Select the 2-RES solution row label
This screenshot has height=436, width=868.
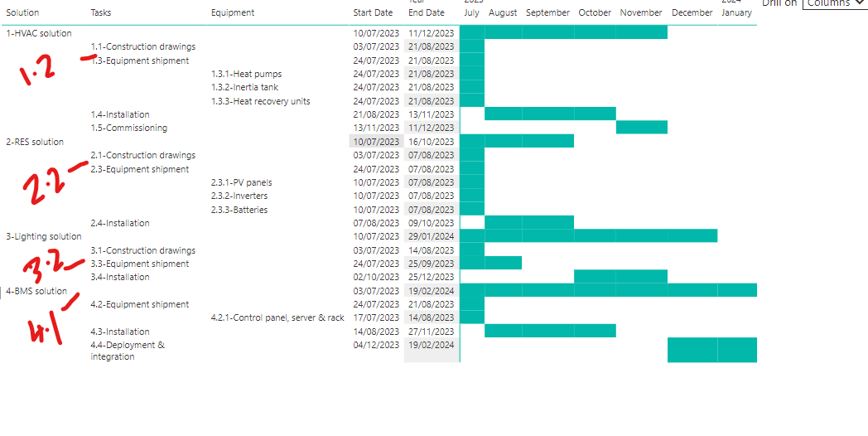tap(35, 142)
